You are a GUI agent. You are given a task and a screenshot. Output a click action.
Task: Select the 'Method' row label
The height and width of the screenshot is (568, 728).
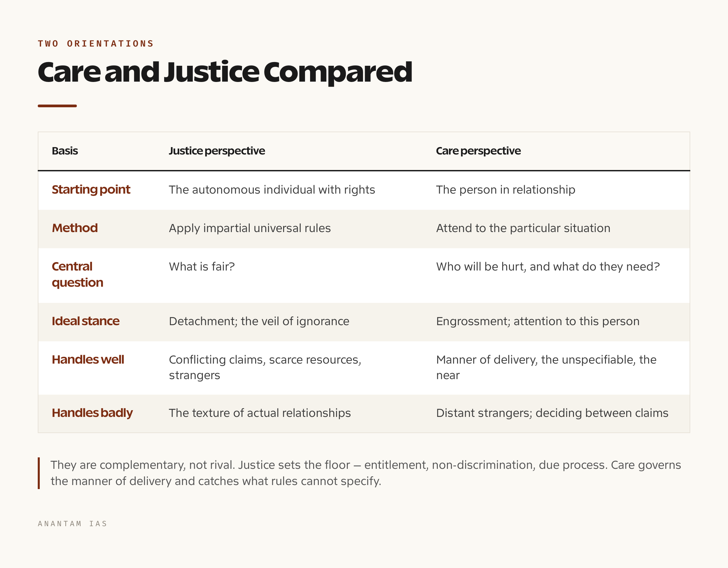coord(75,228)
